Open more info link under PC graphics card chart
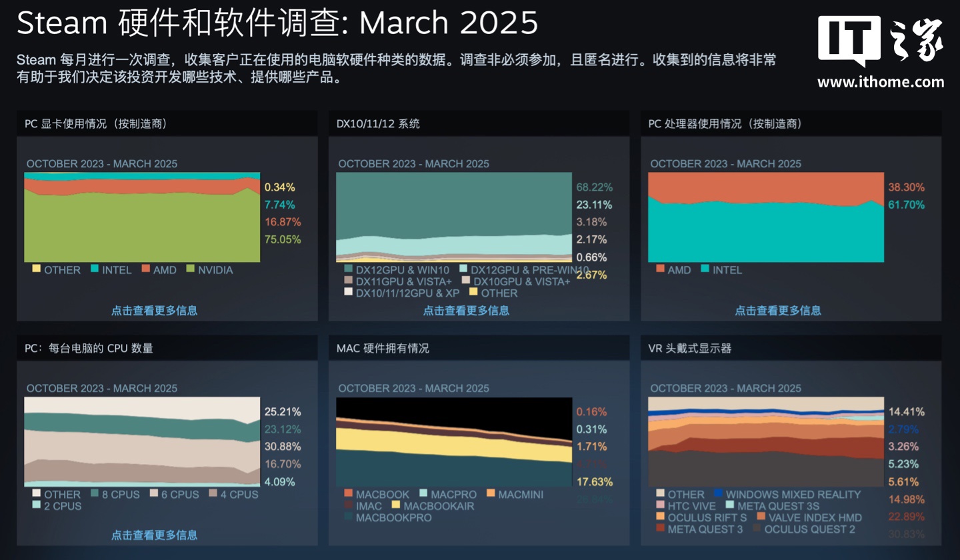The width and height of the screenshot is (960, 560). coord(154,310)
